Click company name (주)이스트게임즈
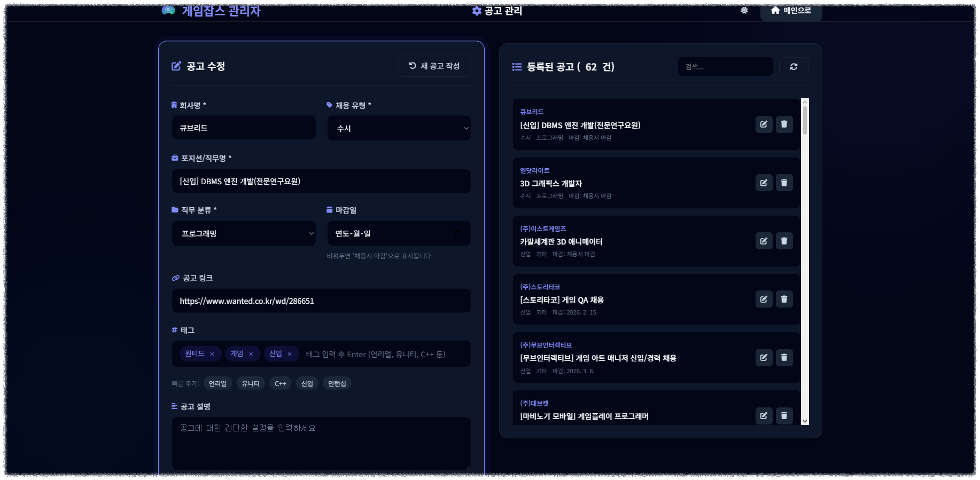This screenshot has width=980, height=480. tap(543, 229)
